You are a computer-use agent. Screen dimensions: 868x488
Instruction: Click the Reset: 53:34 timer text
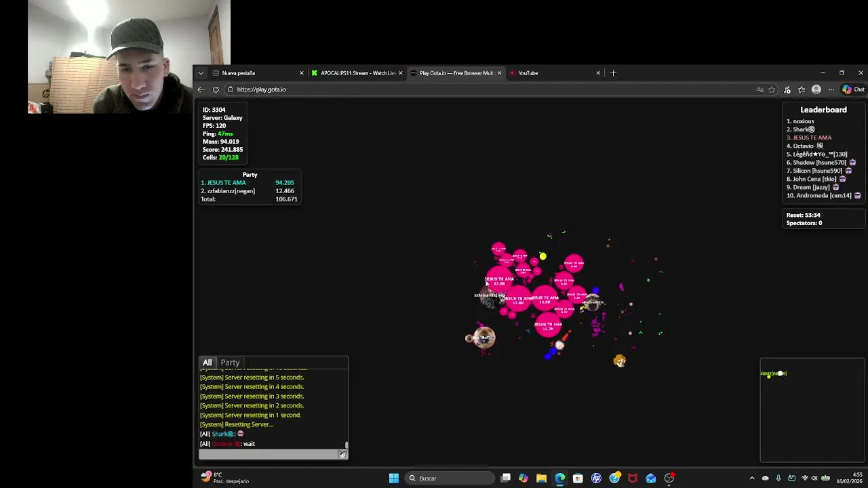(803, 215)
